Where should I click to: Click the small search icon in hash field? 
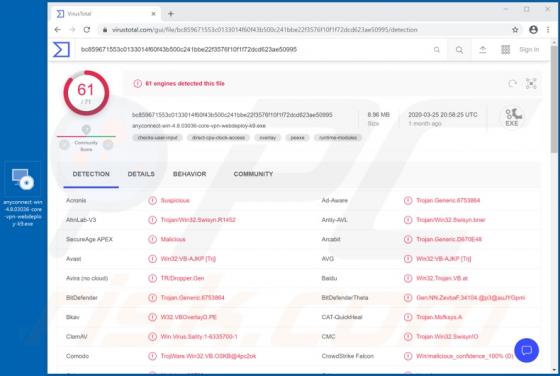(436, 50)
